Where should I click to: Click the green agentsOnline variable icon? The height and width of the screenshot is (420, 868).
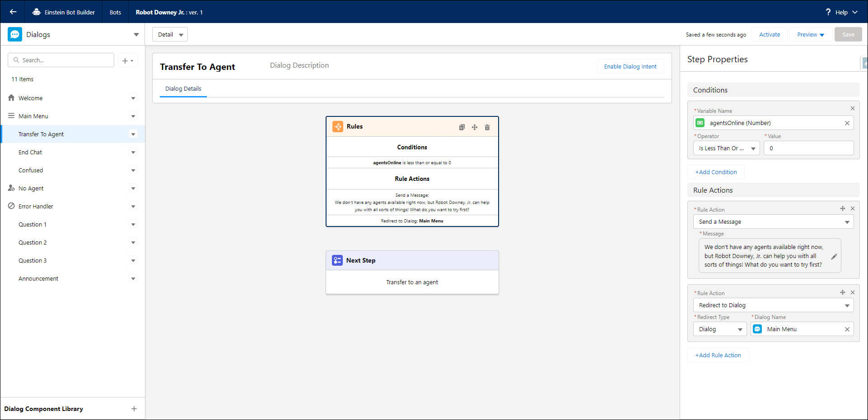(x=700, y=123)
